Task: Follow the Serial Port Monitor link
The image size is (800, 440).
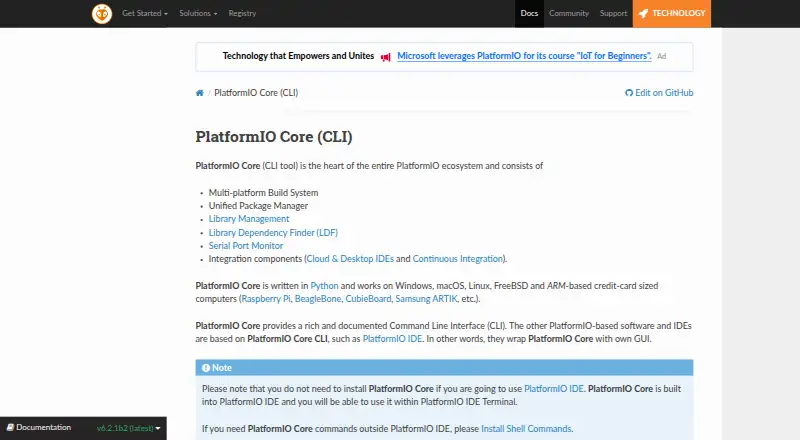Action: 245,246
